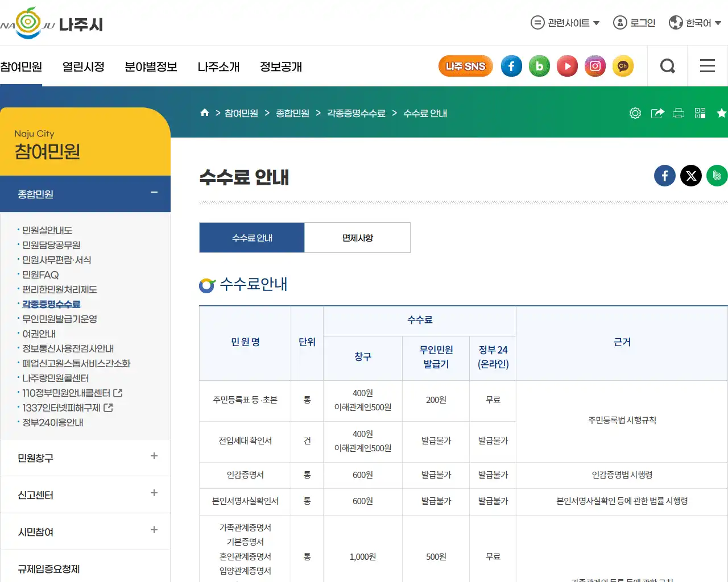This screenshot has height=582, width=728.
Task: Open Naju YouTube channel icon
Action: point(567,66)
